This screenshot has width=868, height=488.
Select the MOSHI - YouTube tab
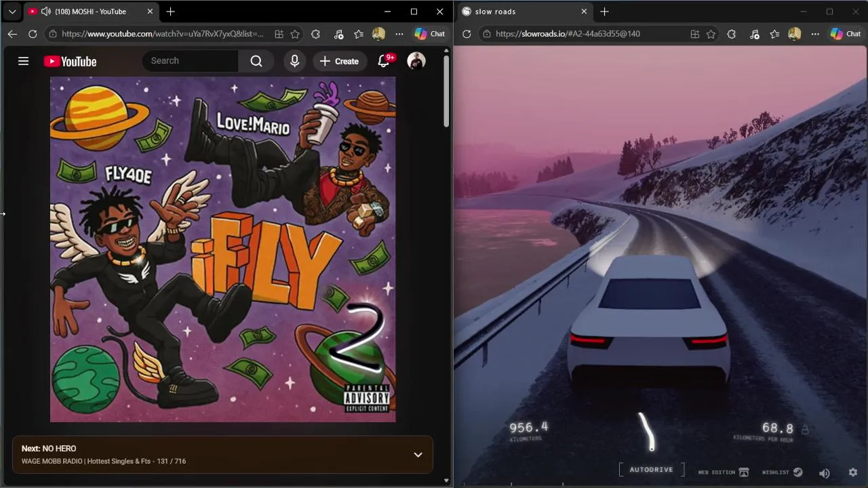coord(90,12)
